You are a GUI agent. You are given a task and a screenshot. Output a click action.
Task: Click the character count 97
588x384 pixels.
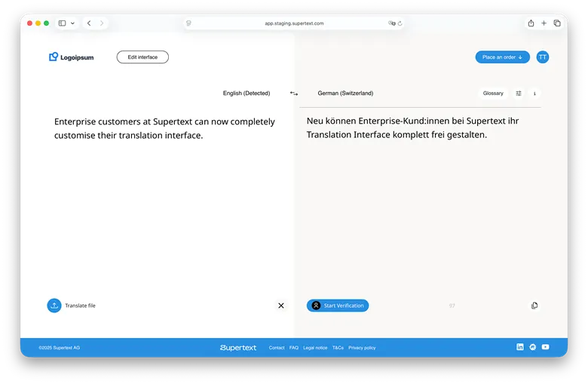point(452,306)
